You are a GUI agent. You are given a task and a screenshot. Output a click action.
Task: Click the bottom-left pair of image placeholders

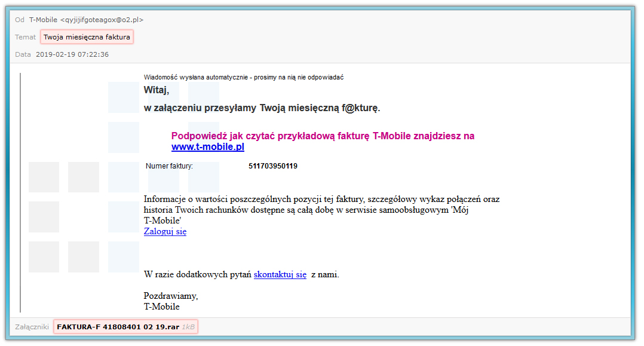(x=63, y=258)
